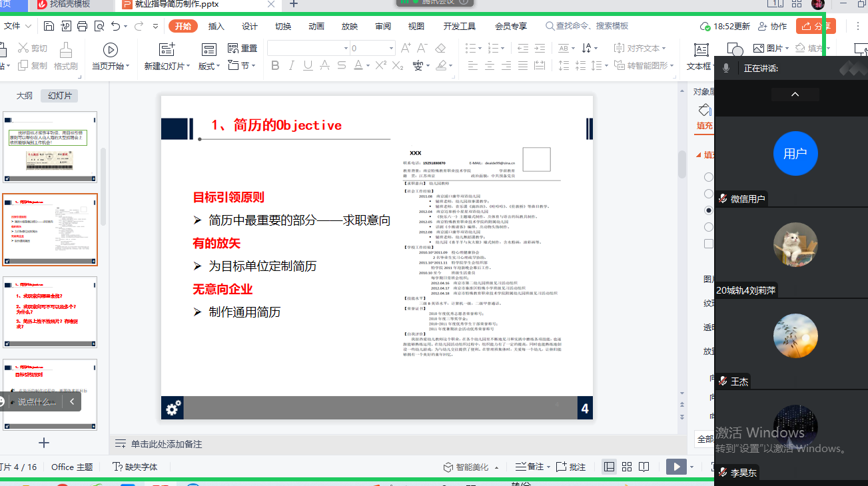
Task: Open the Layout (版式) dropdown
Action: pyautogui.click(x=209, y=66)
